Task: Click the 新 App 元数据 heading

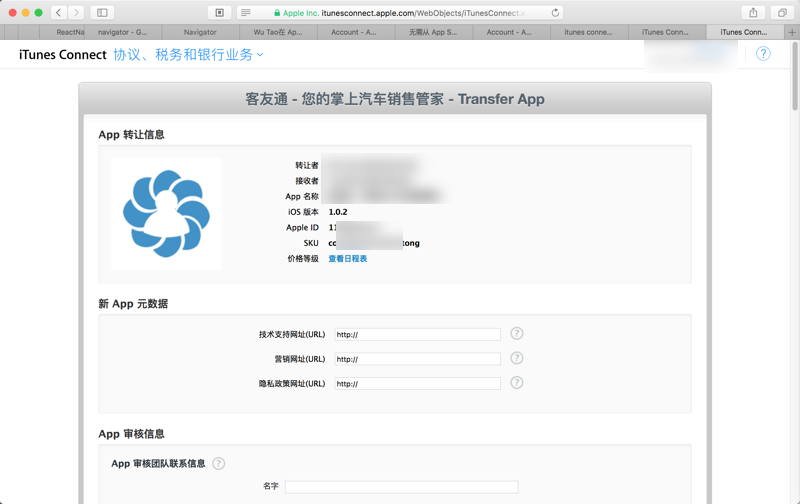Action: click(133, 304)
